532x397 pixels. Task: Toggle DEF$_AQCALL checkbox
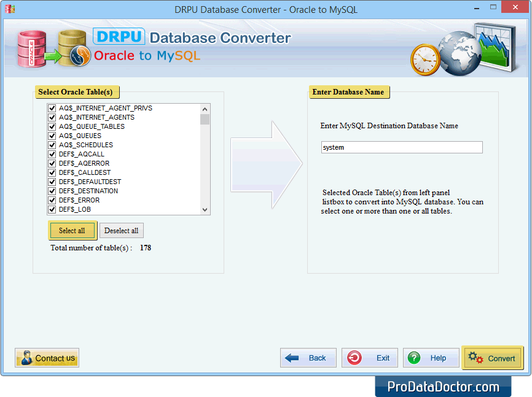click(x=52, y=154)
